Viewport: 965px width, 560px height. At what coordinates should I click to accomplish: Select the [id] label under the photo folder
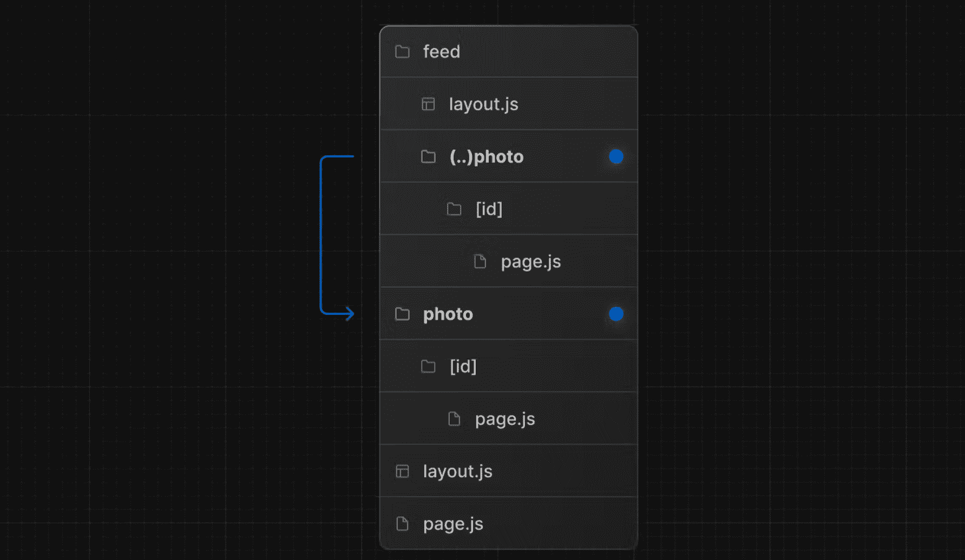coord(463,367)
